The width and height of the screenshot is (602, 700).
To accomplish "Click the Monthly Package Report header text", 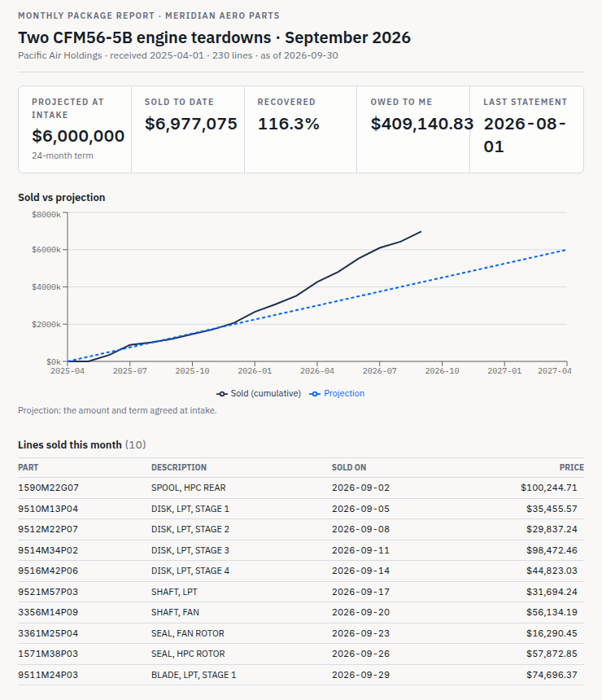I will pyautogui.click(x=149, y=15).
